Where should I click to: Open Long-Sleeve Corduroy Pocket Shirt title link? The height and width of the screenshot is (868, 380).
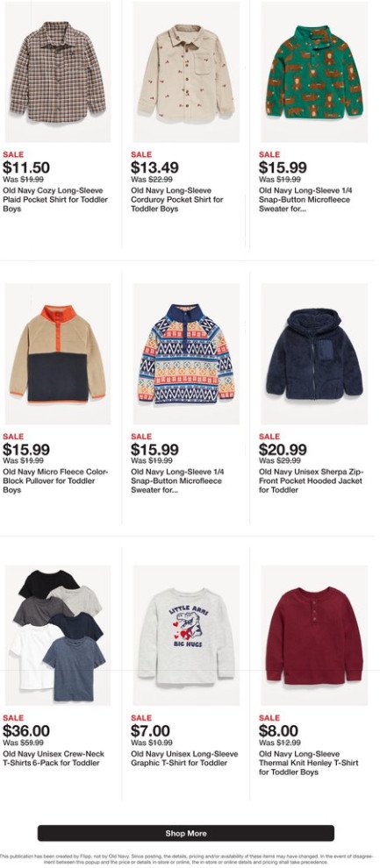(x=177, y=200)
